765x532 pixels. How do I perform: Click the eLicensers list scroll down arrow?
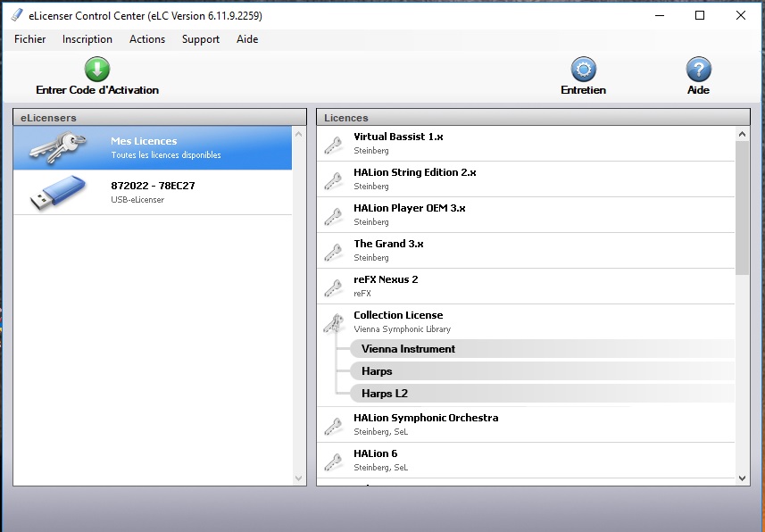click(298, 478)
